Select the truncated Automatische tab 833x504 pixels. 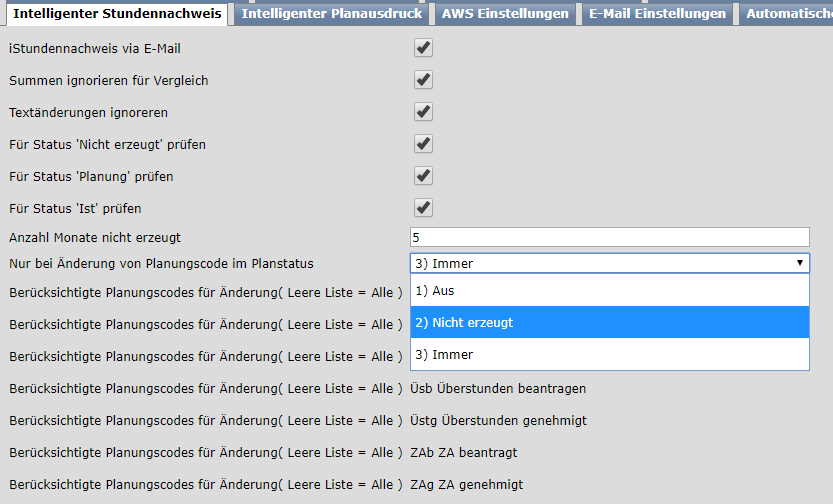(x=788, y=13)
